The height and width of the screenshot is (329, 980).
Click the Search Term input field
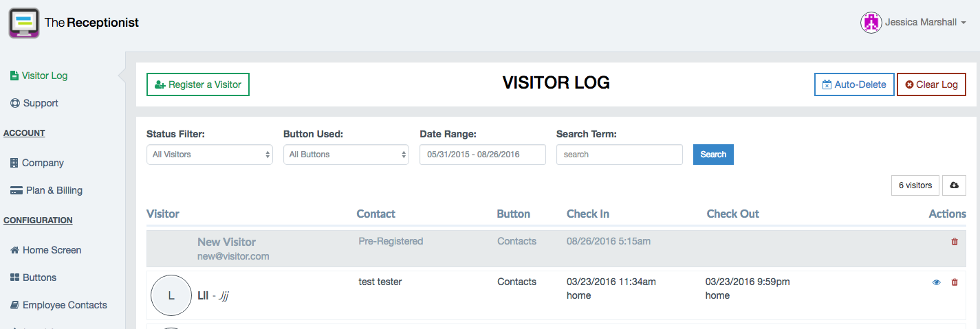tap(620, 155)
